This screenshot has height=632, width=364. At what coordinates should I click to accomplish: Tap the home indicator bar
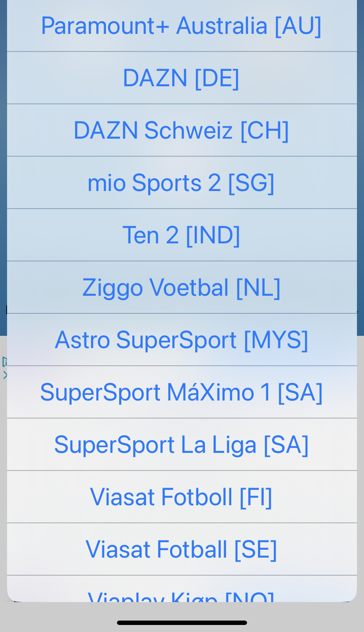[182, 623]
